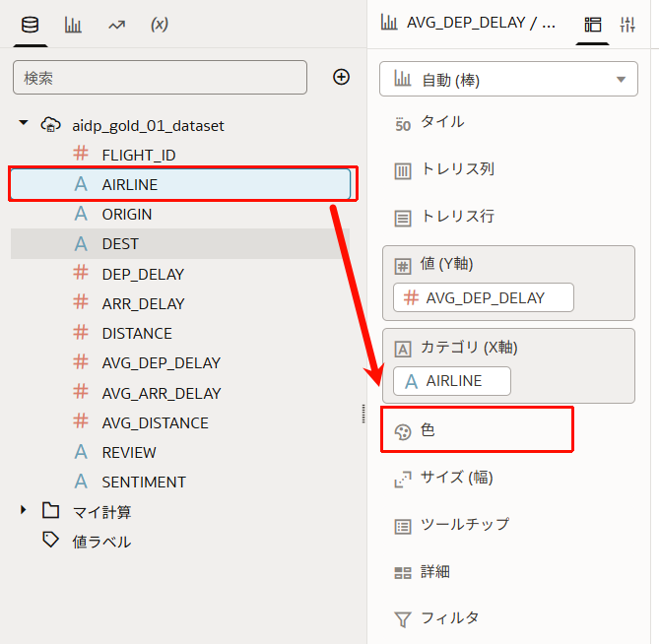Click the AVG_DEP_DELAY / ... visualization title
Viewport: 659px width, 644px height.
click(481, 23)
